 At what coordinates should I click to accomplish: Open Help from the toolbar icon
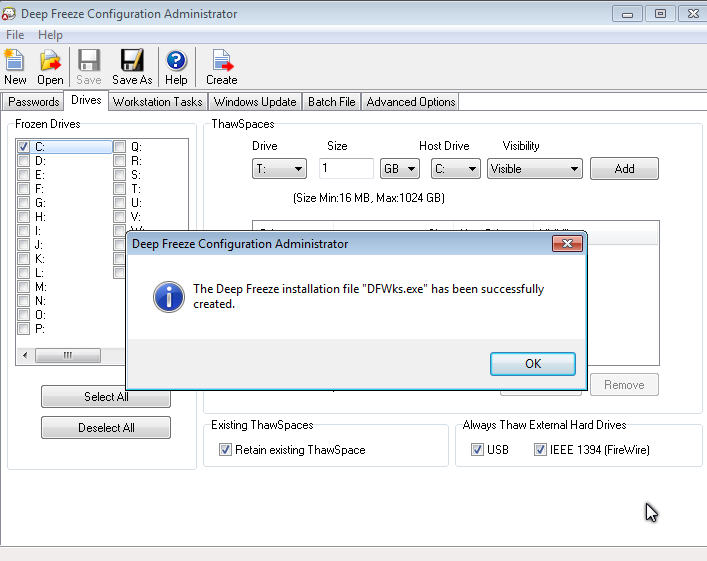[x=176, y=67]
